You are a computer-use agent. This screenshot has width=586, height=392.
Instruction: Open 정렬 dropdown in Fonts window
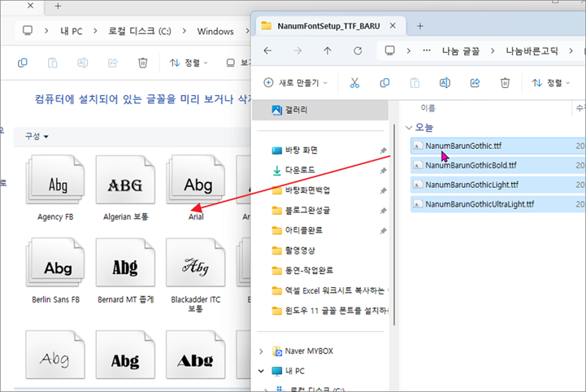(189, 62)
